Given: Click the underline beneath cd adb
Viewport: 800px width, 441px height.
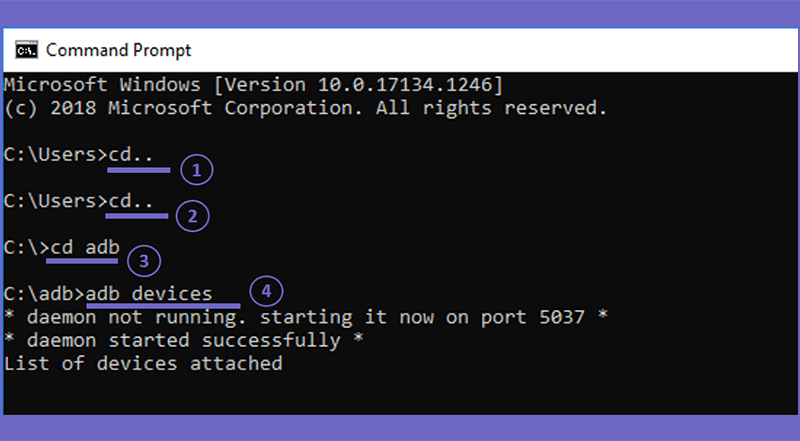Looking at the screenshot, I should pyautogui.click(x=82, y=261).
